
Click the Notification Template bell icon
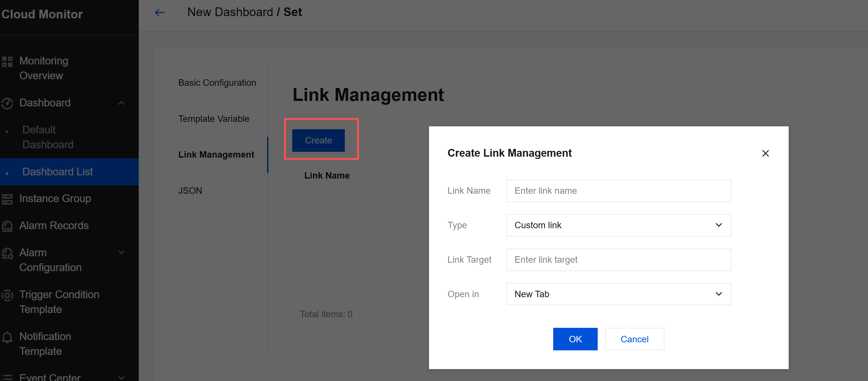[7, 337]
